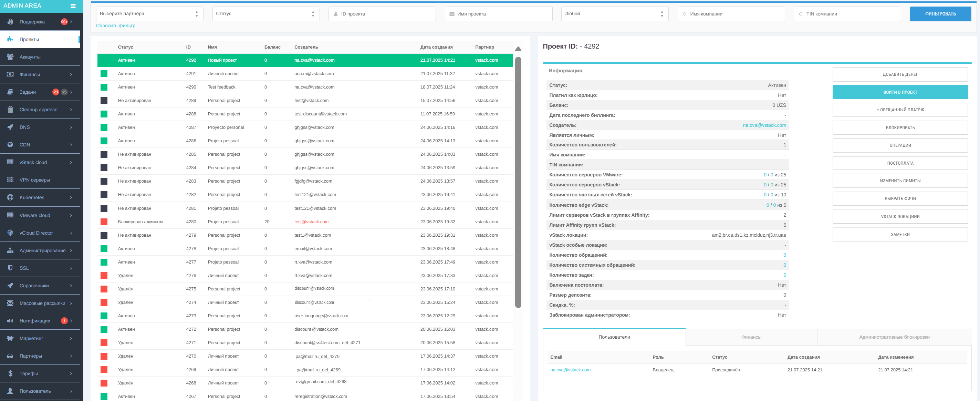
Task: Click the Kubernetes lifebuoy icon
Action: (x=10, y=197)
